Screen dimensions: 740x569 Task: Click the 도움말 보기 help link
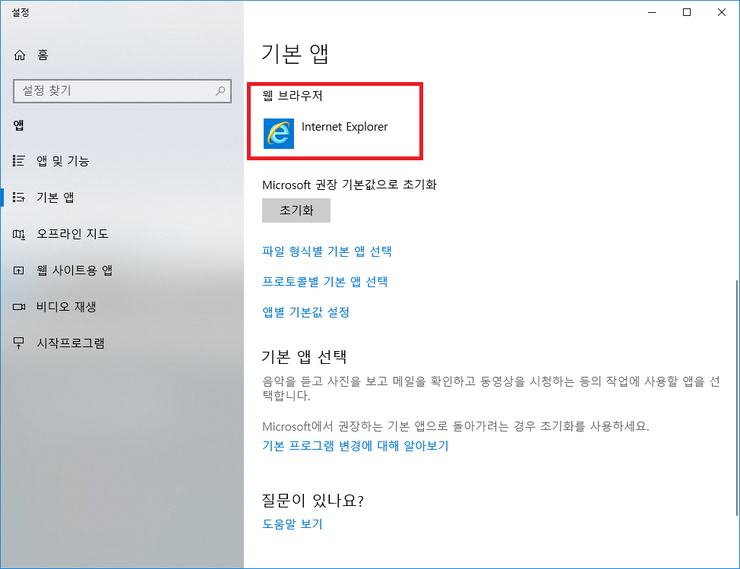pos(291,524)
